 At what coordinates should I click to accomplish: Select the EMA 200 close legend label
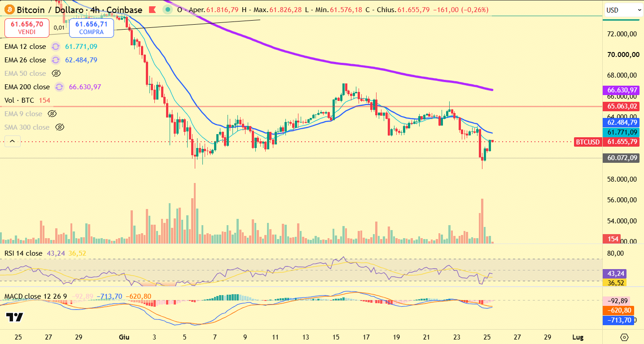point(27,87)
